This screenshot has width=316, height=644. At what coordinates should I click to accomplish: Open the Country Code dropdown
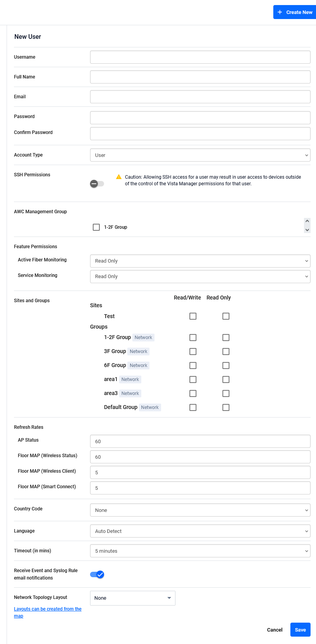pyautogui.click(x=200, y=510)
